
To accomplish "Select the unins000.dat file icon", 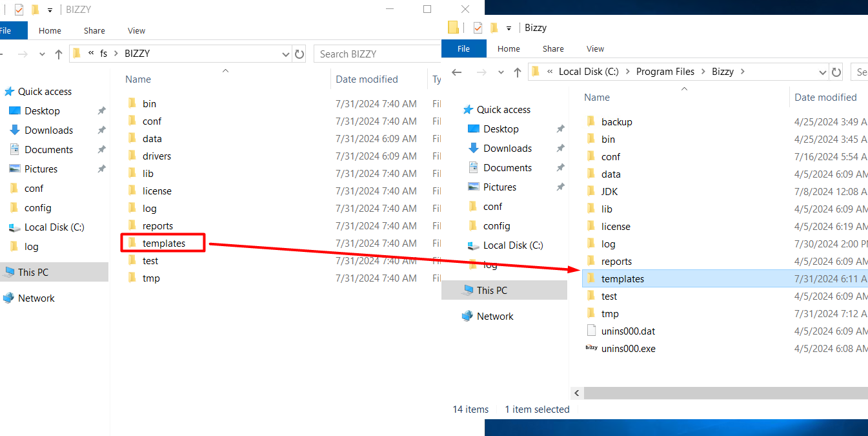I will (x=591, y=331).
